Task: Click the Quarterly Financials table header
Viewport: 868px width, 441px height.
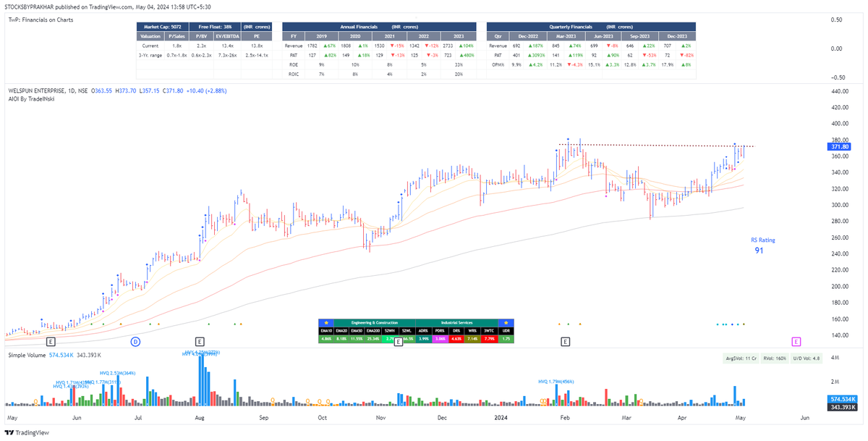Action: (x=591, y=27)
